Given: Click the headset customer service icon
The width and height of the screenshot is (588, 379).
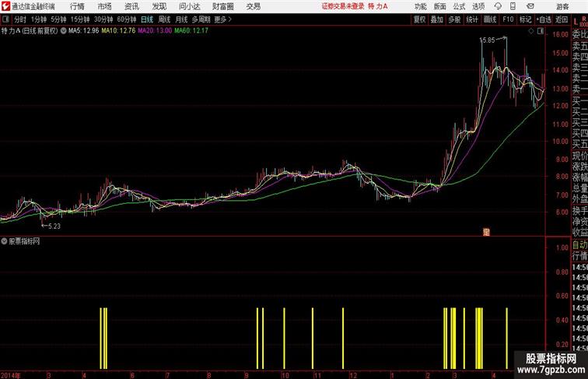Looking at the screenshot, I should pyautogui.click(x=498, y=6).
